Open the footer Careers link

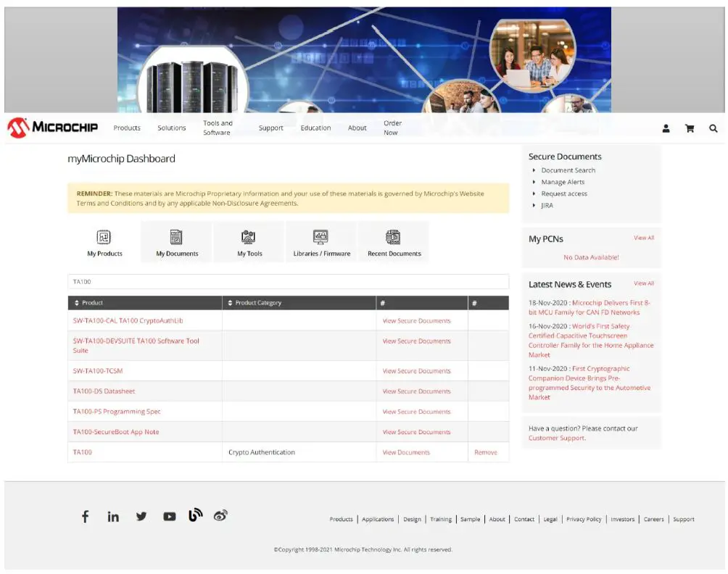pos(653,519)
